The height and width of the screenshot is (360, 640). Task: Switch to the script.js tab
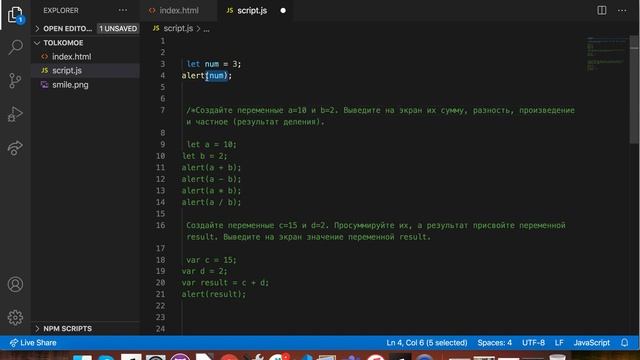pyautogui.click(x=252, y=11)
